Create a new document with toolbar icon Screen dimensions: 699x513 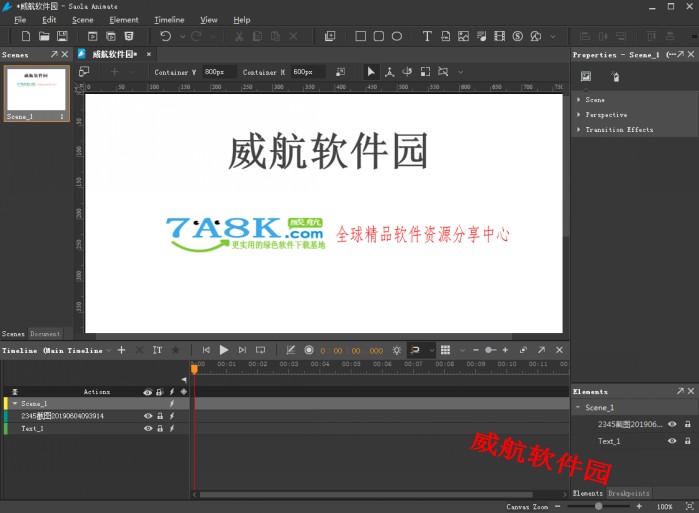pyautogui.click(x=26, y=36)
